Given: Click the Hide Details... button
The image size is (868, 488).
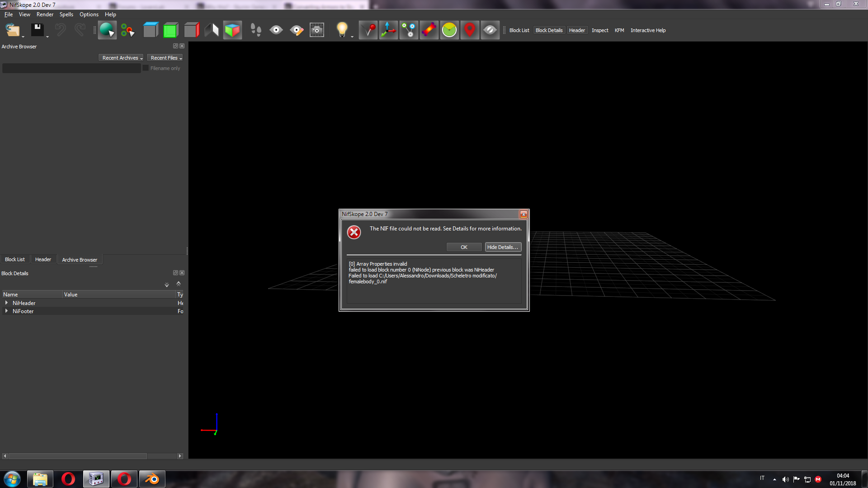Looking at the screenshot, I should click(503, 247).
